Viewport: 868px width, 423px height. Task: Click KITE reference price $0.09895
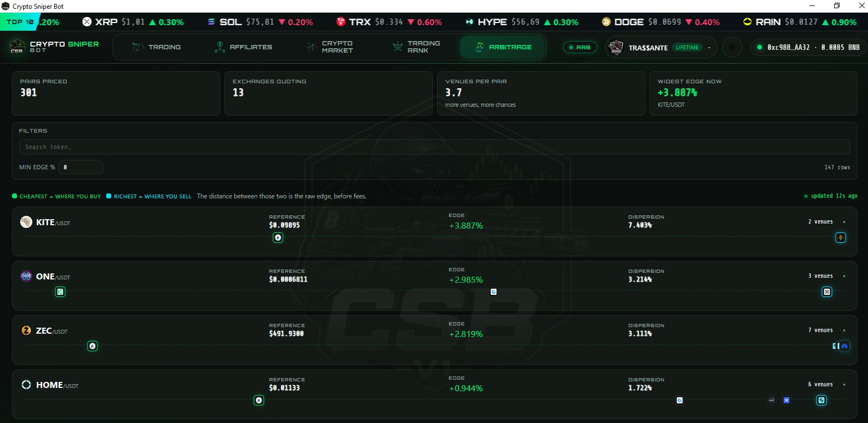(284, 225)
